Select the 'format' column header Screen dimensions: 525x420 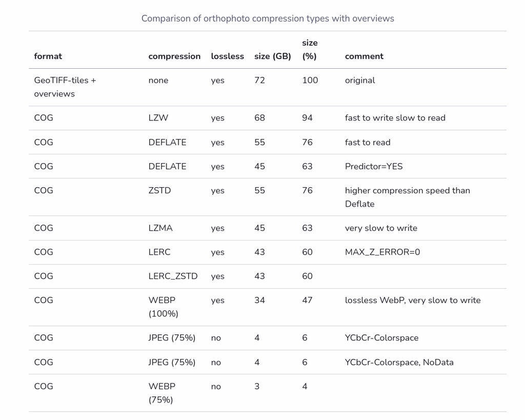(48, 56)
